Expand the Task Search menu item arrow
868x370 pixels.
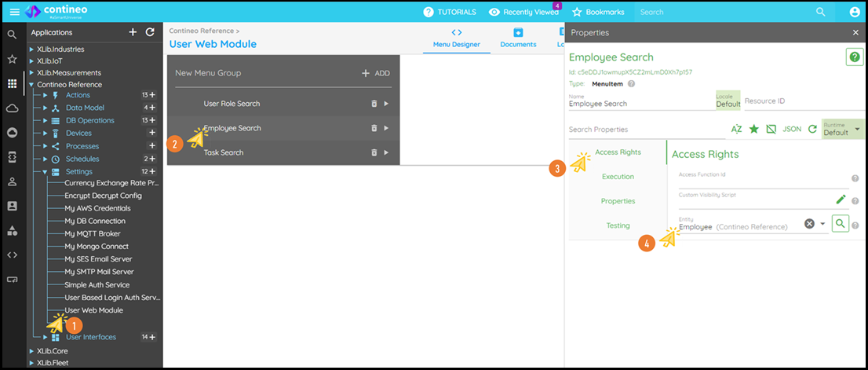pyautogui.click(x=386, y=152)
